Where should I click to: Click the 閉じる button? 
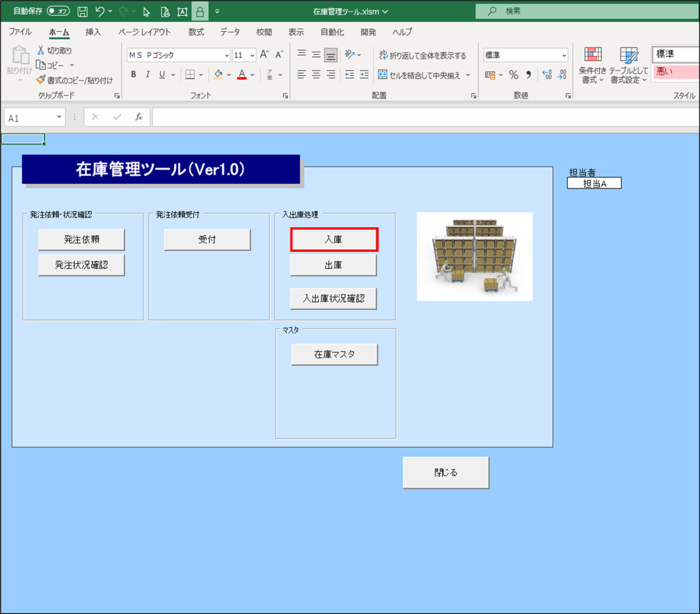(x=446, y=473)
